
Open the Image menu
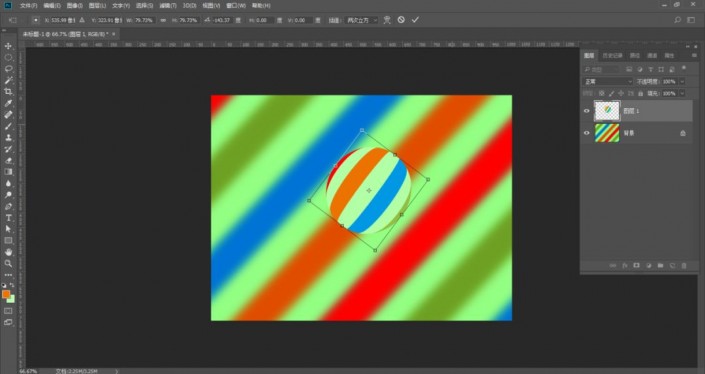(74, 6)
